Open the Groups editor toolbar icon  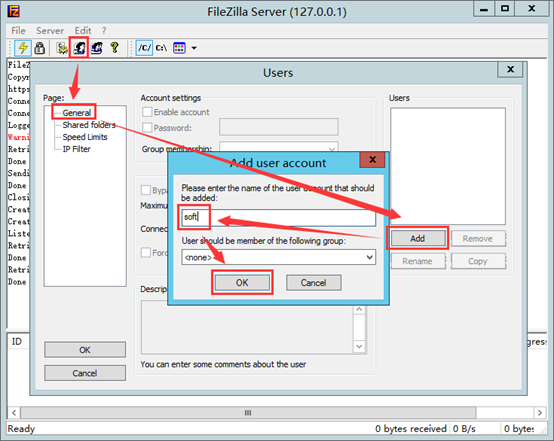click(x=96, y=48)
